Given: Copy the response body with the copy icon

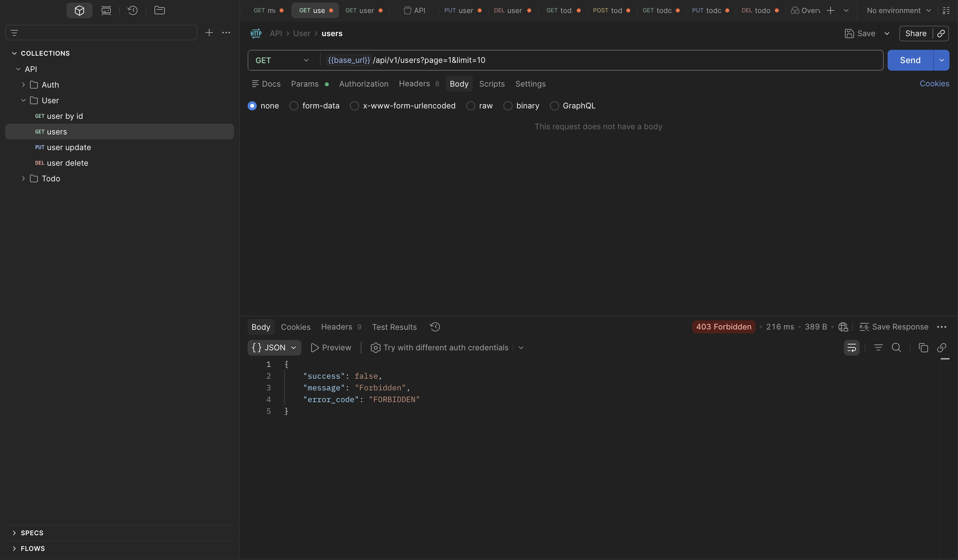Looking at the screenshot, I should (x=923, y=348).
